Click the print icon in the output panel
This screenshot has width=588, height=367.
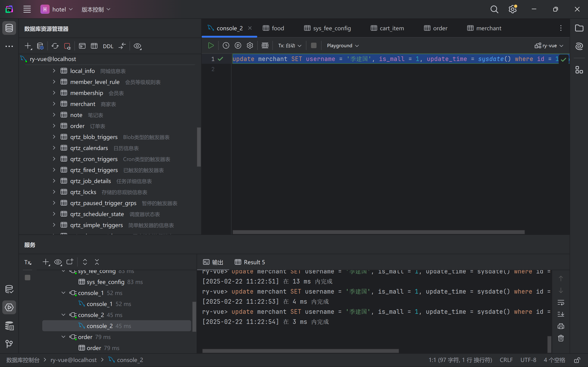click(561, 326)
